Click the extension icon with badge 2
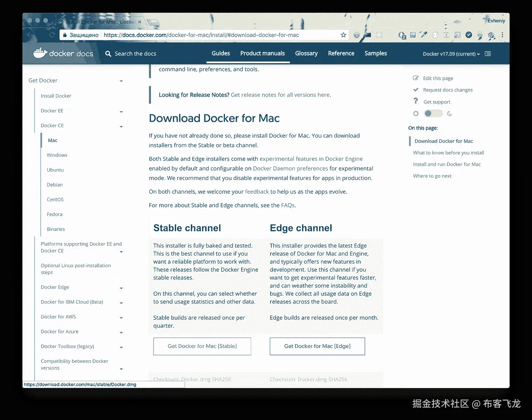This screenshot has width=532, height=420. pos(402,35)
